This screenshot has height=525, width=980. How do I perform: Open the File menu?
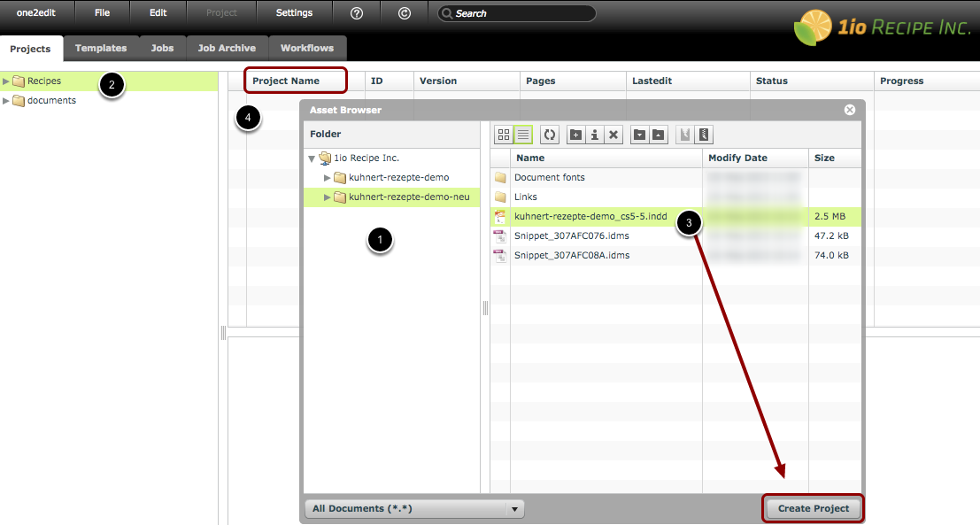click(103, 13)
